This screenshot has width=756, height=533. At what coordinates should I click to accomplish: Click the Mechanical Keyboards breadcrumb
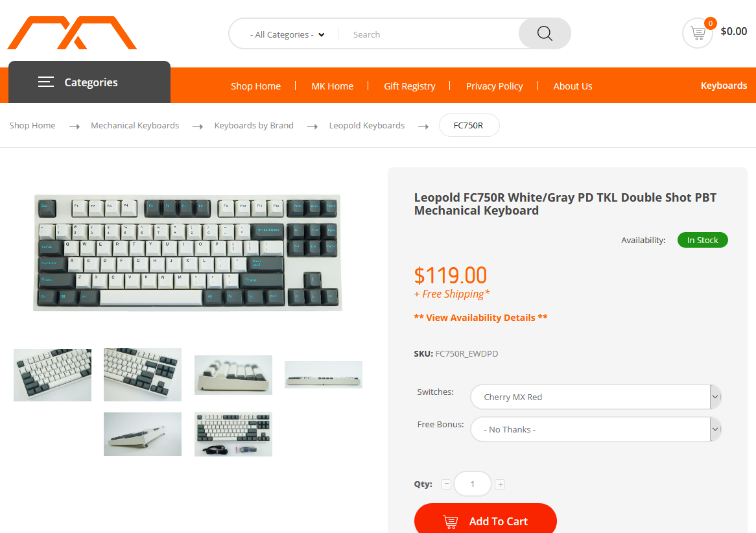135,125
